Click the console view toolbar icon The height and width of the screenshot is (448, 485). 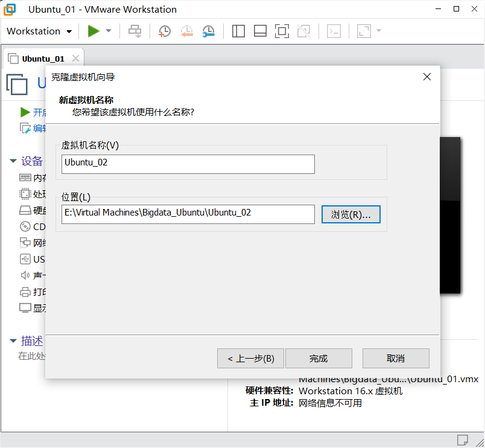tap(334, 31)
